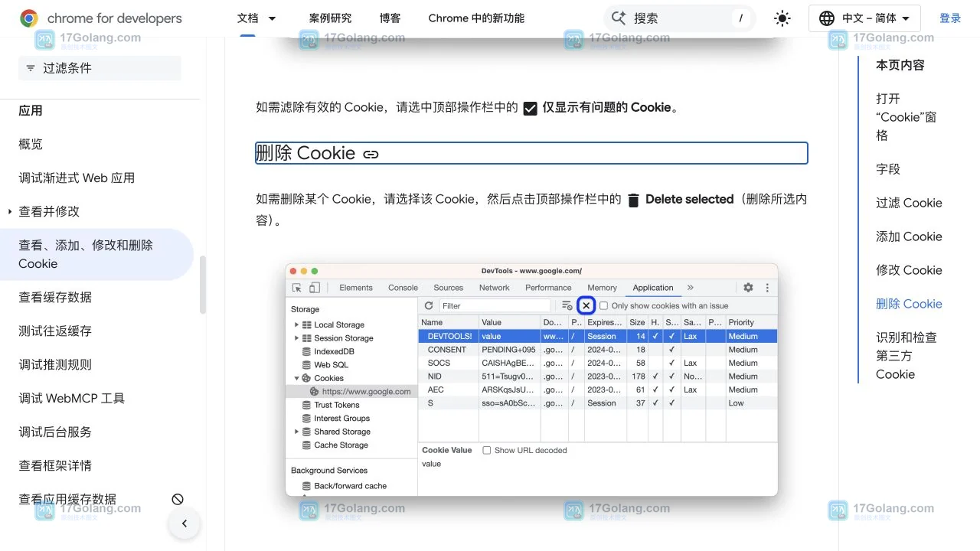The height and width of the screenshot is (551, 980).
Task: Copy link icon next to 删除 Cookie heading
Action: coord(371,154)
